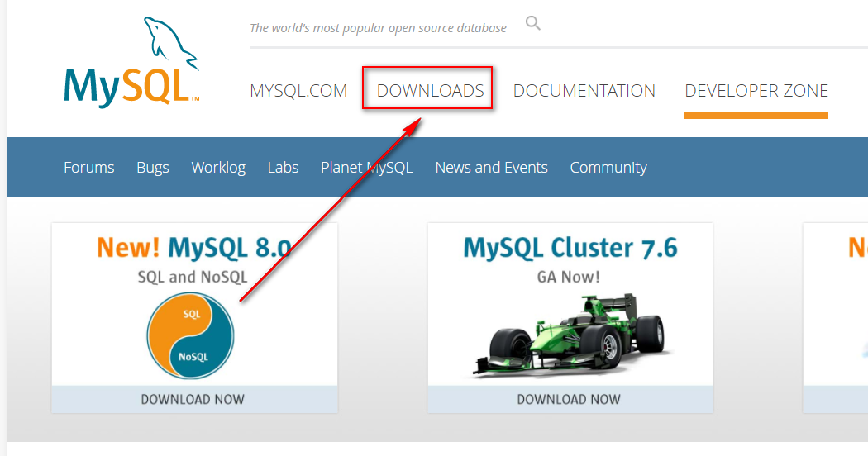868x456 pixels.
Task: Click DOWNLOAD NOW under MySQL 8.0
Action: [x=194, y=399]
